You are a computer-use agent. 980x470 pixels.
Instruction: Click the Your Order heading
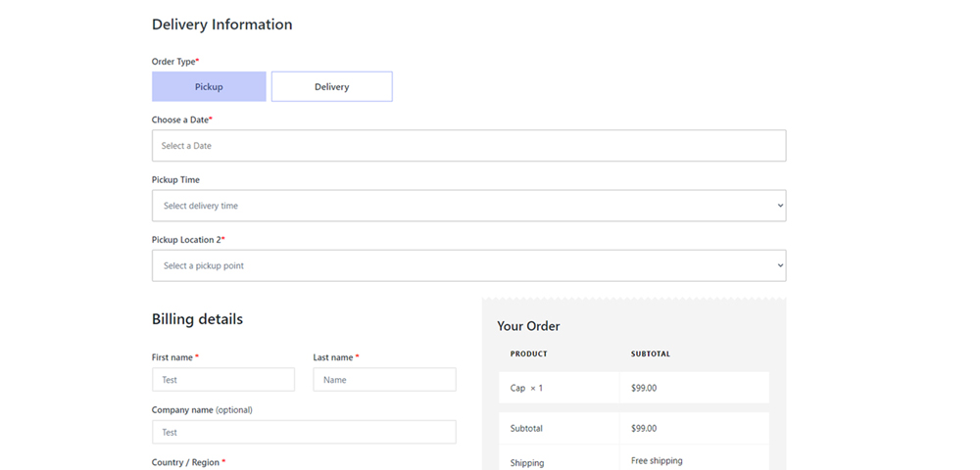click(528, 326)
